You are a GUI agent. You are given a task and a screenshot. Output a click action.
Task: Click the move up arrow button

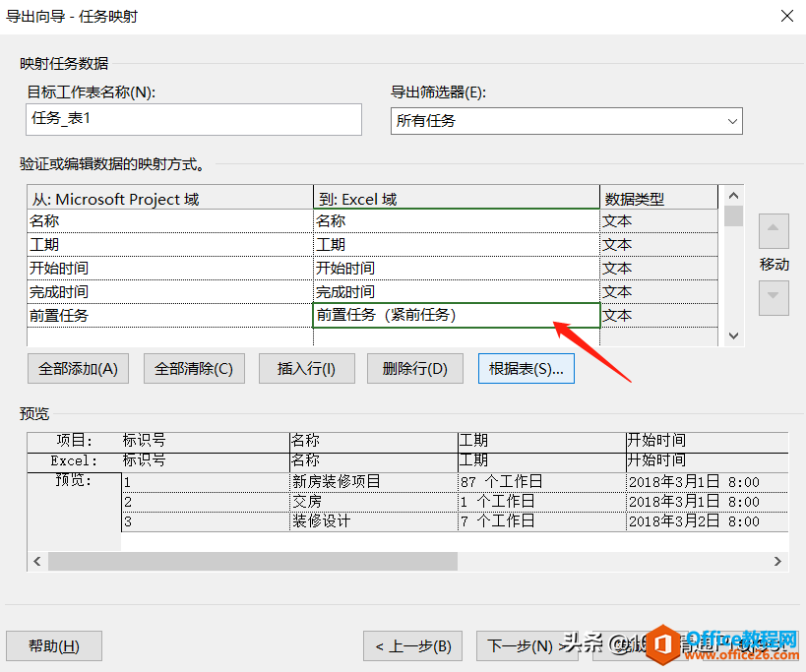[774, 233]
